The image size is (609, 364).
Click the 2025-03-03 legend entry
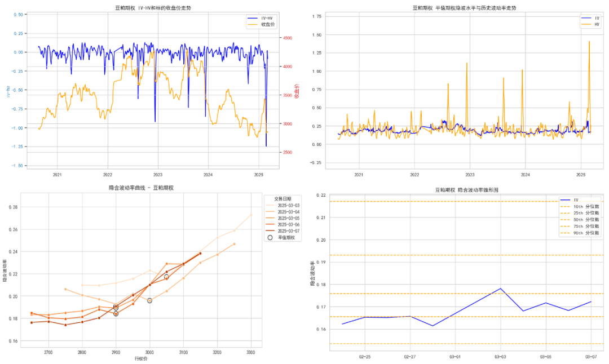pyautogui.click(x=283, y=206)
